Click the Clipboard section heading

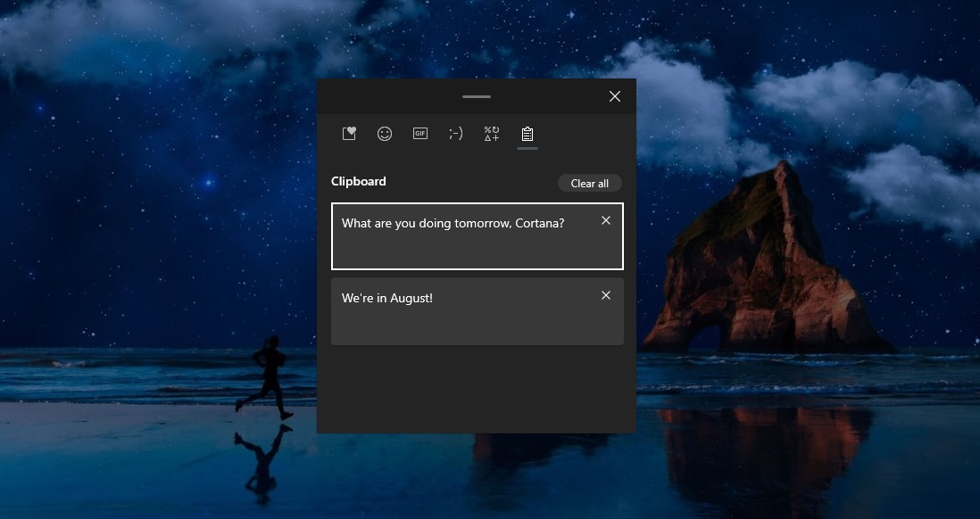pyautogui.click(x=358, y=181)
